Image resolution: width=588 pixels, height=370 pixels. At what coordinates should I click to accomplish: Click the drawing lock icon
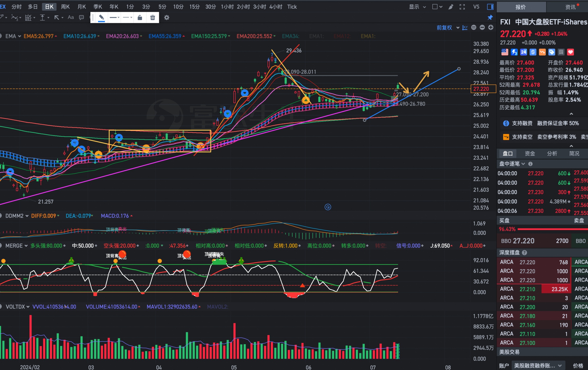[140, 17]
